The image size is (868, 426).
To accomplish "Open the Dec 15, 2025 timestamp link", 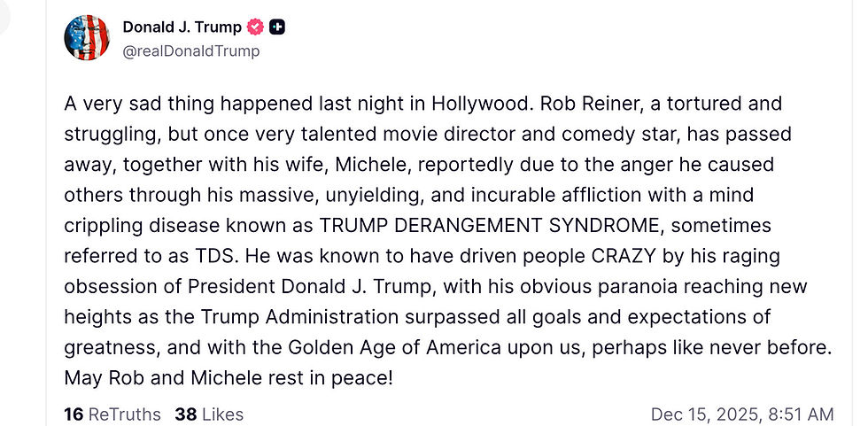I will tap(741, 414).
